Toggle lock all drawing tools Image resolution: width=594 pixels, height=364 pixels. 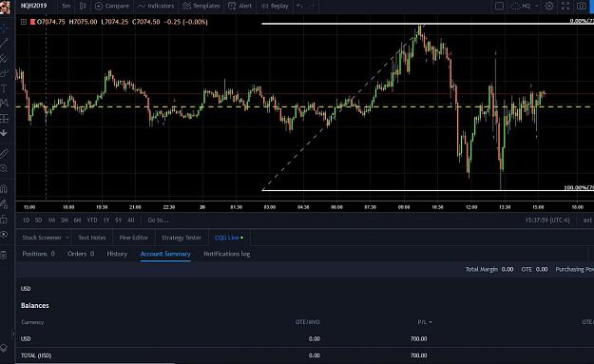[x=4, y=220]
